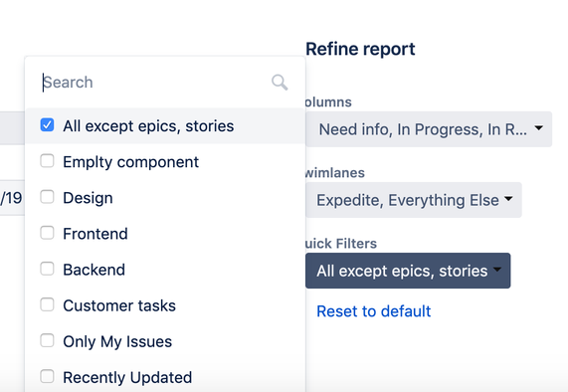The image size is (568, 392).
Task: Select the Backend filter checkbox
Action: tap(47, 269)
